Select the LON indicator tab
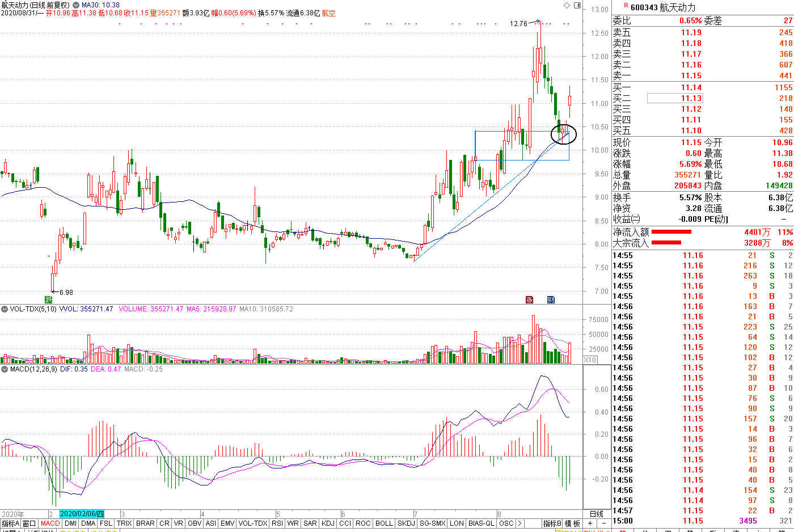794x532 pixels. 457,523
